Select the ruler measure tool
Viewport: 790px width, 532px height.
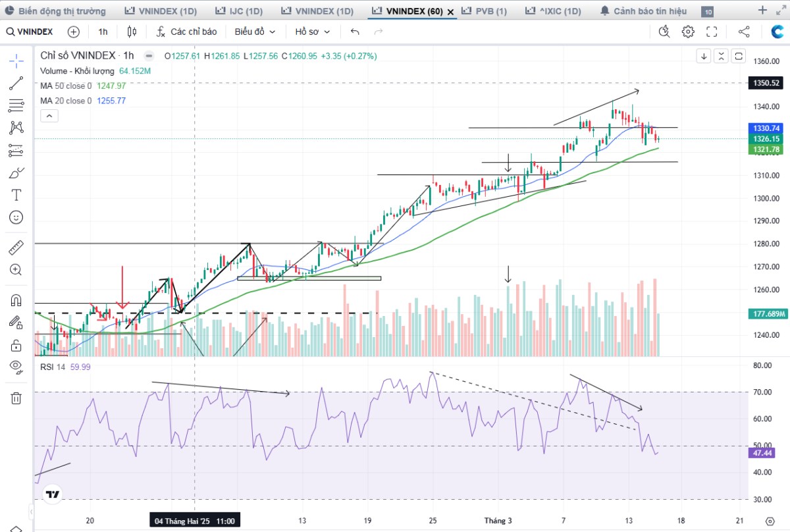click(x=16, y=248)
